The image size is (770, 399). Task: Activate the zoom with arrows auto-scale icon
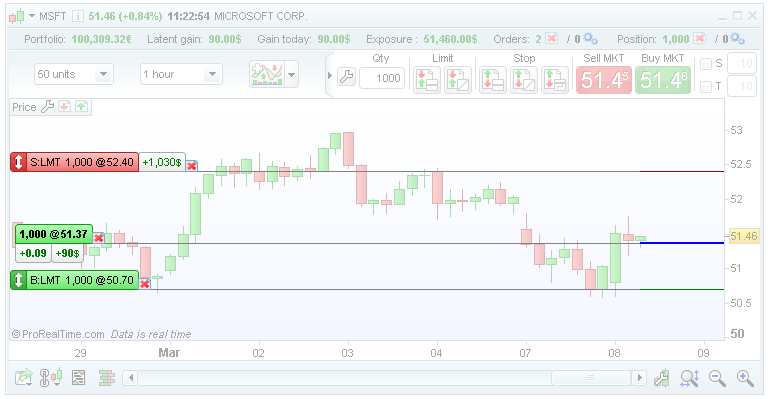[x=689, y=378]
